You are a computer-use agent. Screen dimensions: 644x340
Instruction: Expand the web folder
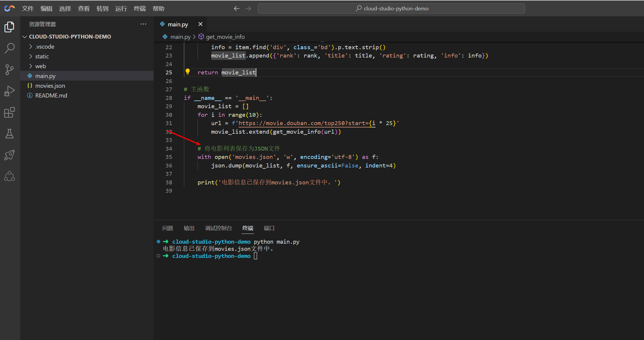(x=40, y=66)
